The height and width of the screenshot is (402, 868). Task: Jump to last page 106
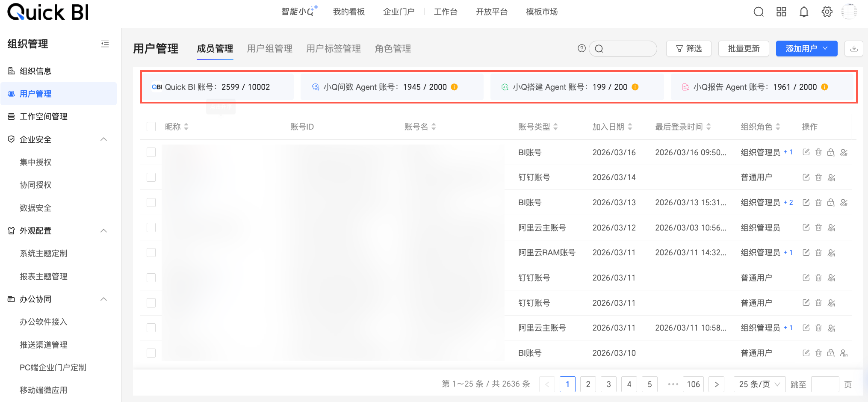point(693,384)
